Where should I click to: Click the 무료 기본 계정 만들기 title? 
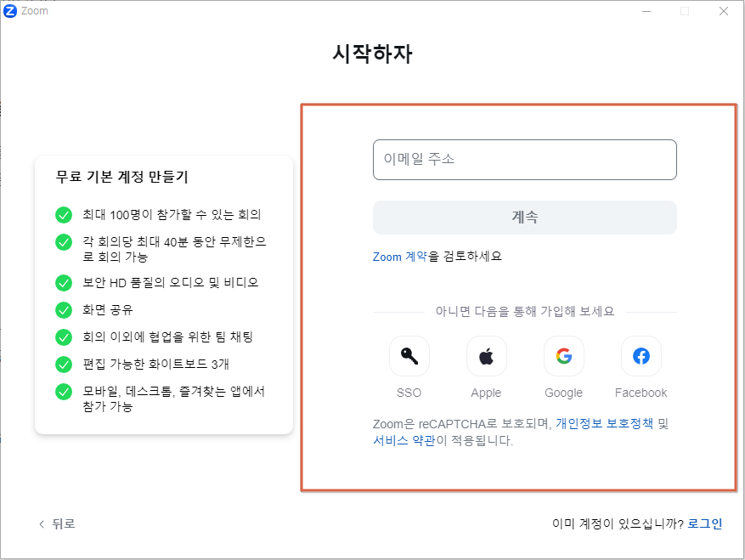pyautogui.click(x=122, y=177)
